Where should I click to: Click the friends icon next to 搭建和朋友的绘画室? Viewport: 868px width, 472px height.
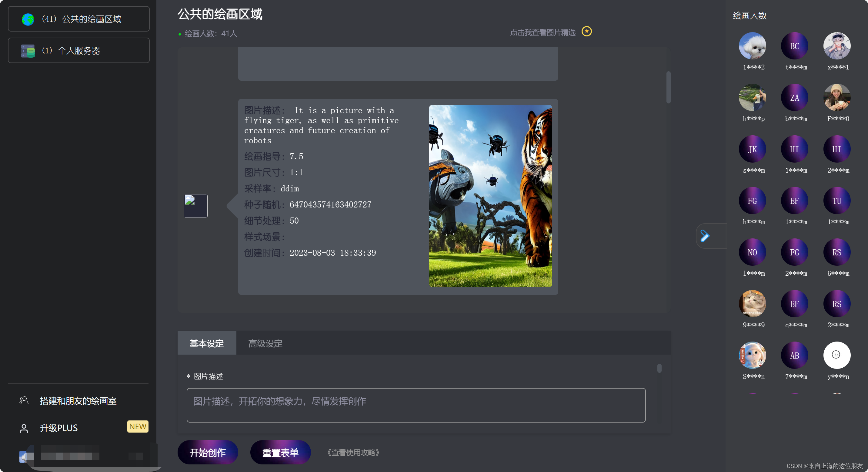[x=24, y=400]
